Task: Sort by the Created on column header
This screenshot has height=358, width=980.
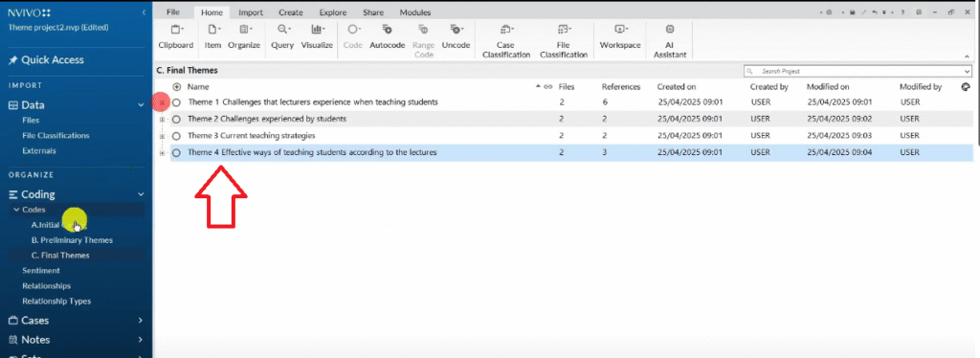Action: (x=677, y=87)
